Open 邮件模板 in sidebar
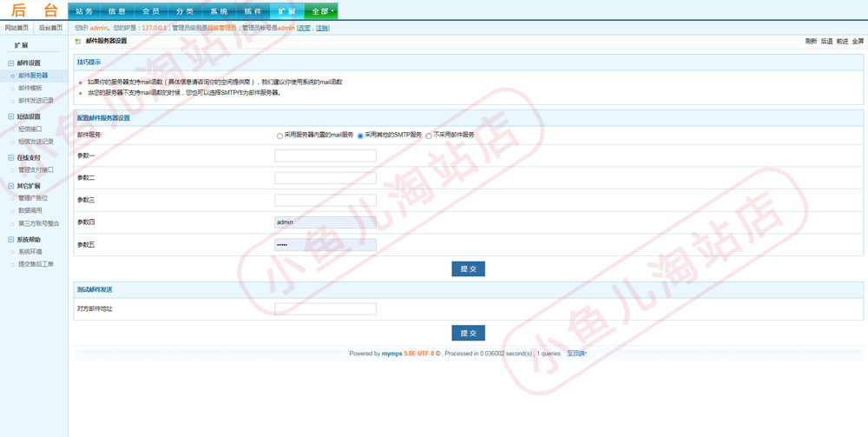Viewport: 868px width, 437px height. coord(30,88)
